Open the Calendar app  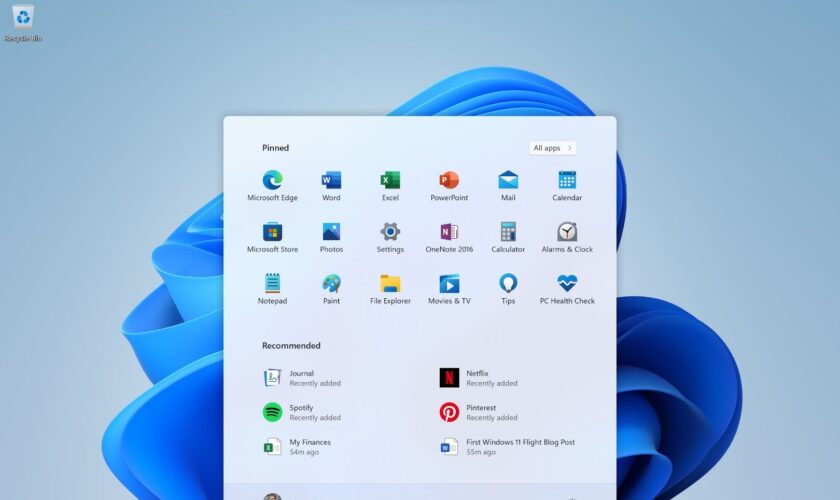[x=567, y=185]
